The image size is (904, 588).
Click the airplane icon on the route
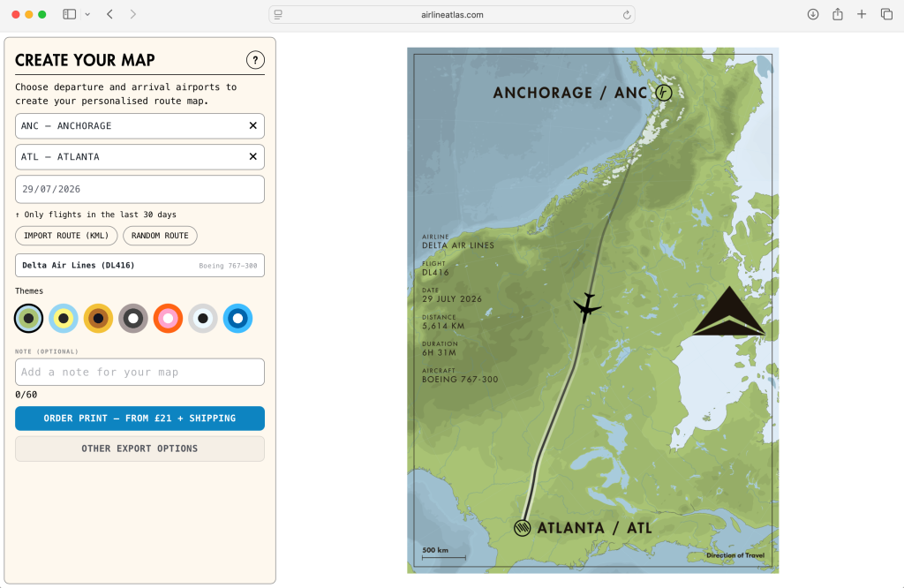pos(587,307)
